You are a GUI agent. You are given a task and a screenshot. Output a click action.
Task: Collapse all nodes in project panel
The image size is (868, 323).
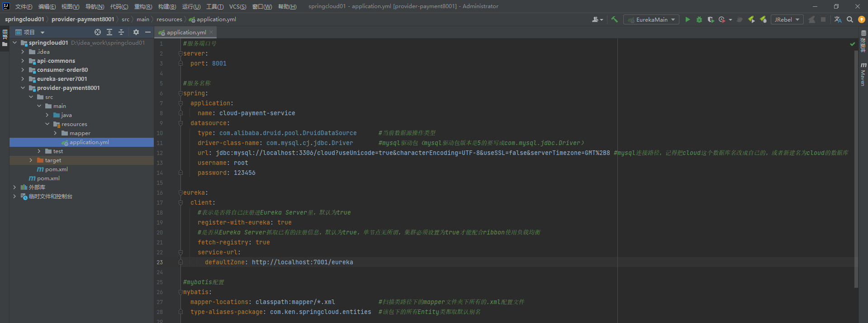point(121,32)
